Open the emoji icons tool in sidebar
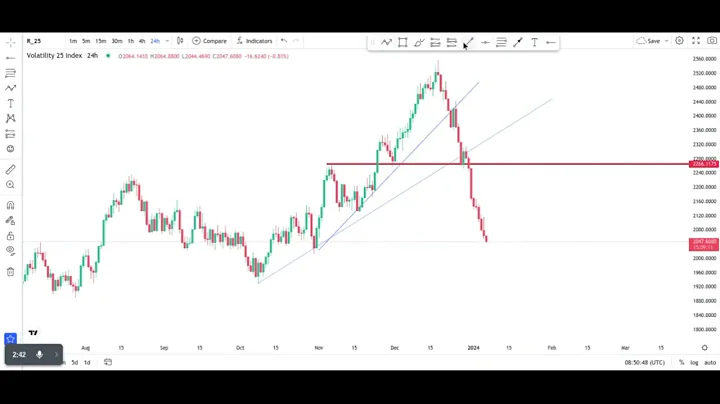720x404 pixels. click(11, 149)
